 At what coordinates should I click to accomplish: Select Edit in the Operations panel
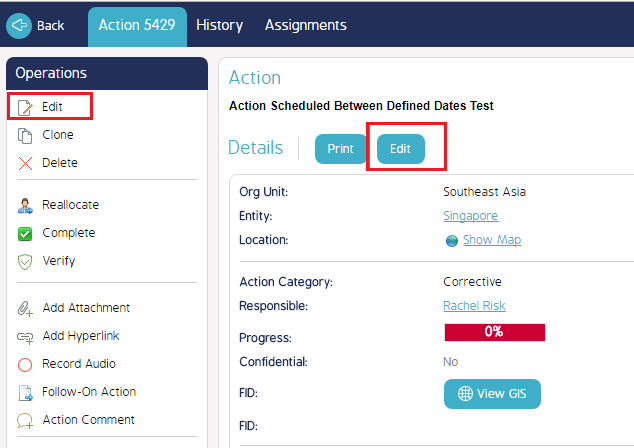click(52, 107)
